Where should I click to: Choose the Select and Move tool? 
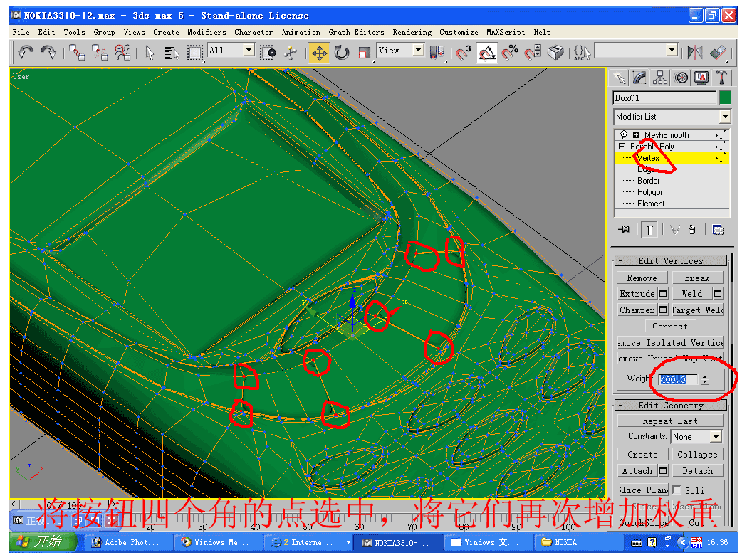(319, 53)
